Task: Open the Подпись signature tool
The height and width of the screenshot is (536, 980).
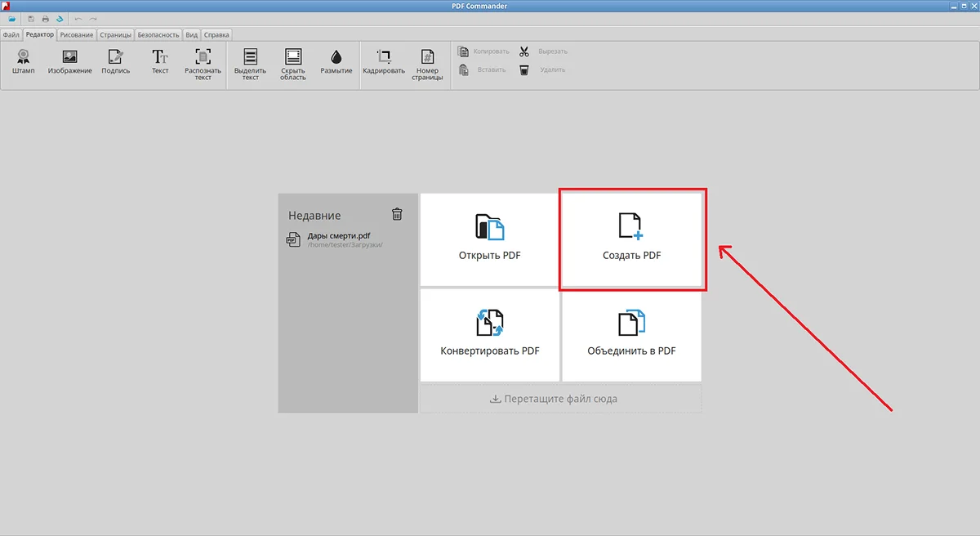Action: coord(115,61)
